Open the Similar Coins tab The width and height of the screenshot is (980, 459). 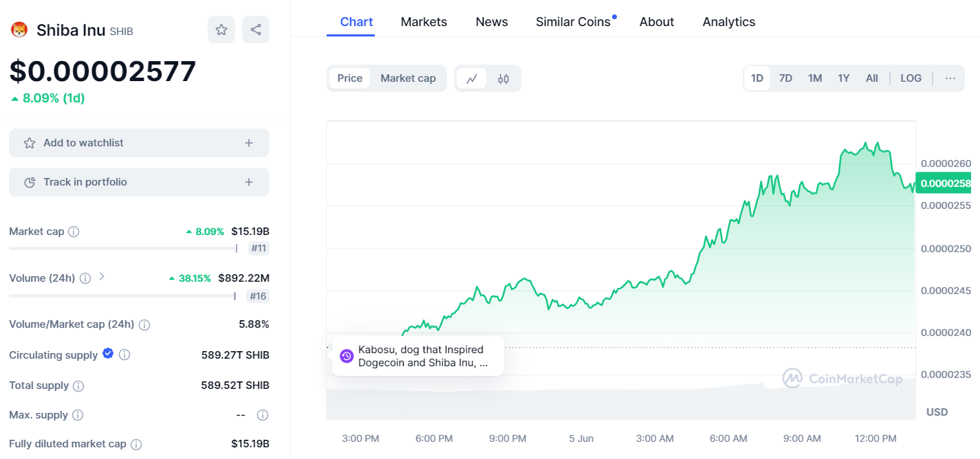(574, 22)
